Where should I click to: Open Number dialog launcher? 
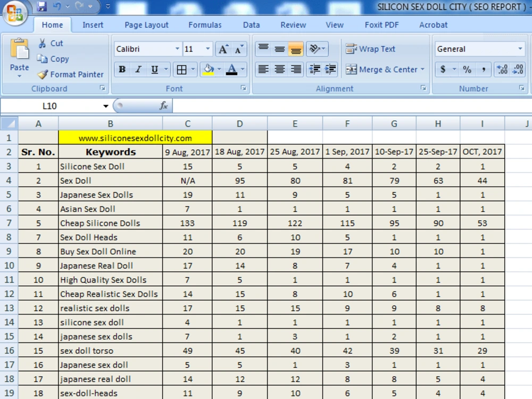pyautogui.click(x=521, y=88)
